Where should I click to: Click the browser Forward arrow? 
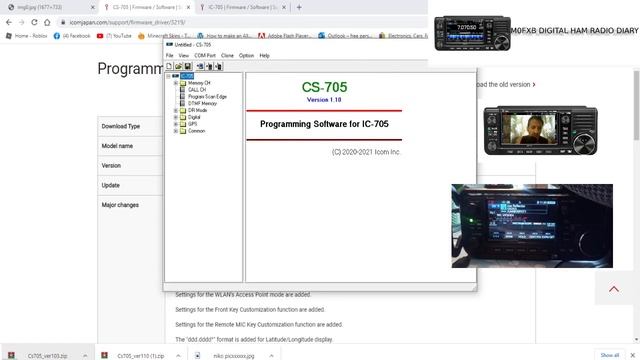click(22, 22)
